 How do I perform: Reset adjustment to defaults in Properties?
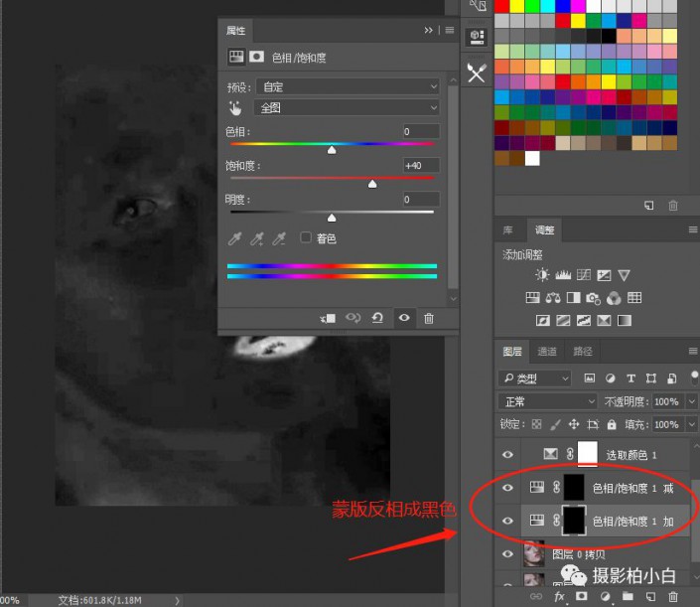(x=377, y=318)
